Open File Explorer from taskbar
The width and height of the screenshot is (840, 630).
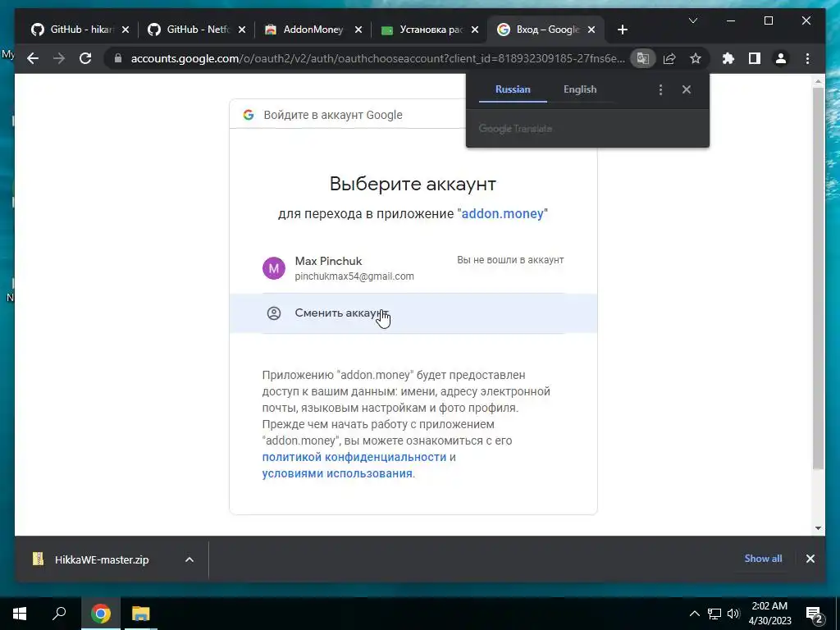(x=141, y=614)
